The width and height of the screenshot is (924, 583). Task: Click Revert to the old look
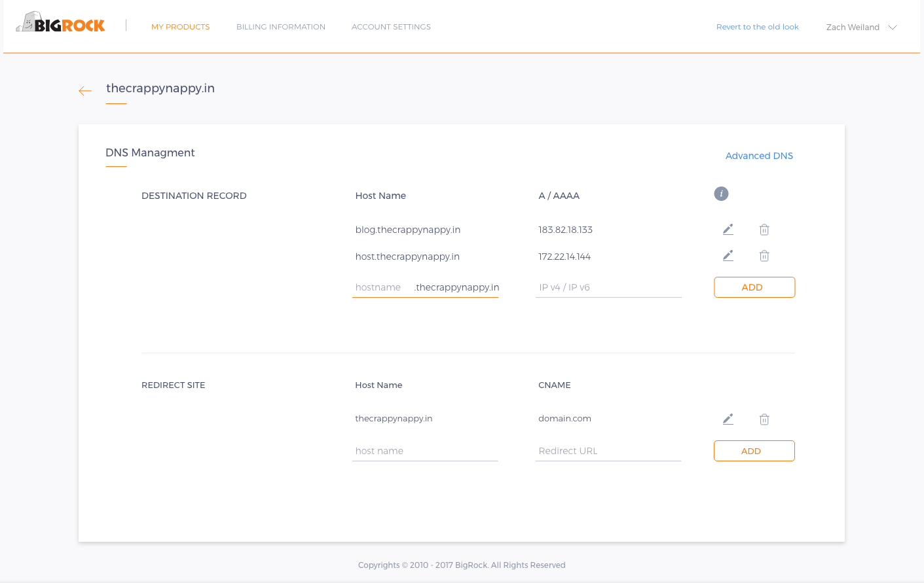click(758, 27)
